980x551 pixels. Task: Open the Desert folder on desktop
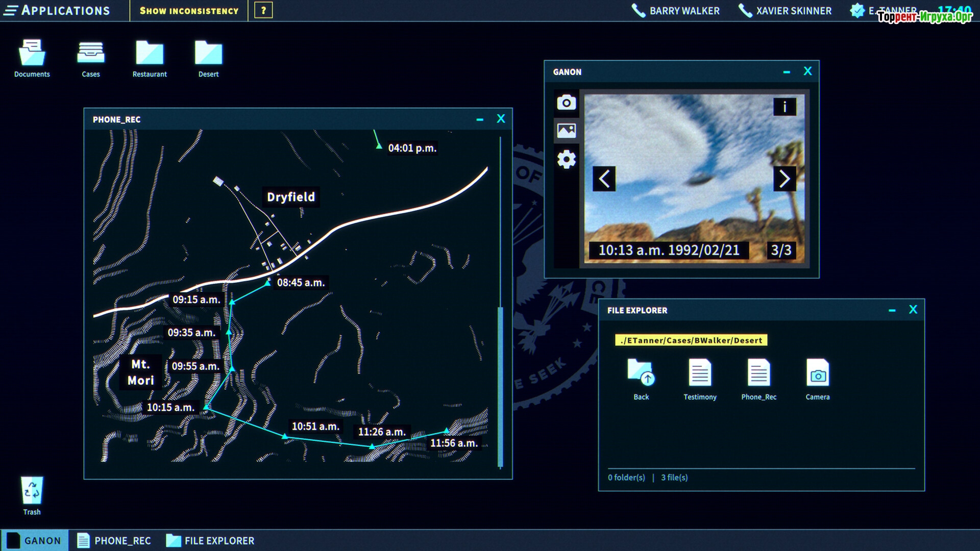(x=208, y=54)
